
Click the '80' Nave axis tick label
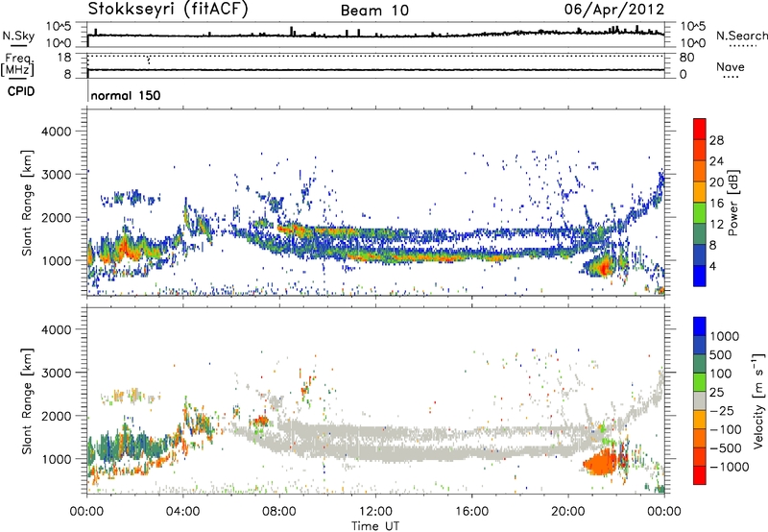click(x=686, y=58)
